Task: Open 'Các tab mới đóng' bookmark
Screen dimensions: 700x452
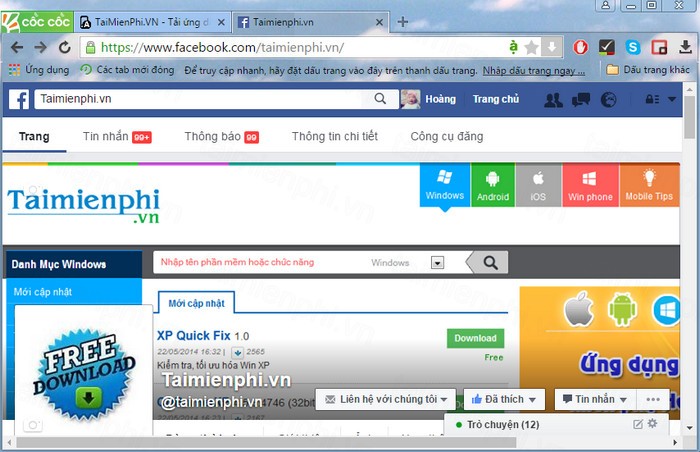Action: 127,70
